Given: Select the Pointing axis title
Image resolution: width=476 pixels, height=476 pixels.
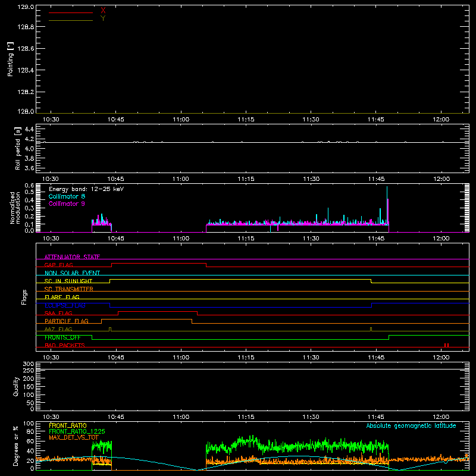Looking at the screenshot, I should coord(10,59).
